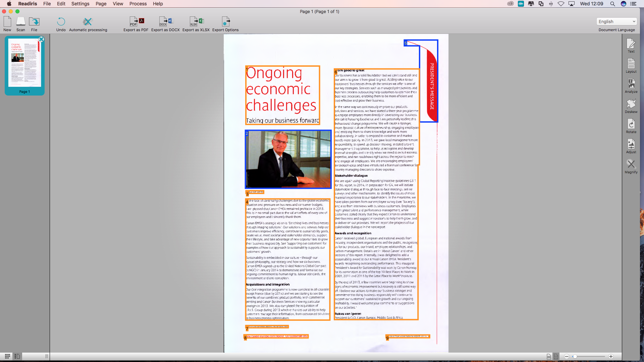Click the Scan toolbar icon

point(21,22)
